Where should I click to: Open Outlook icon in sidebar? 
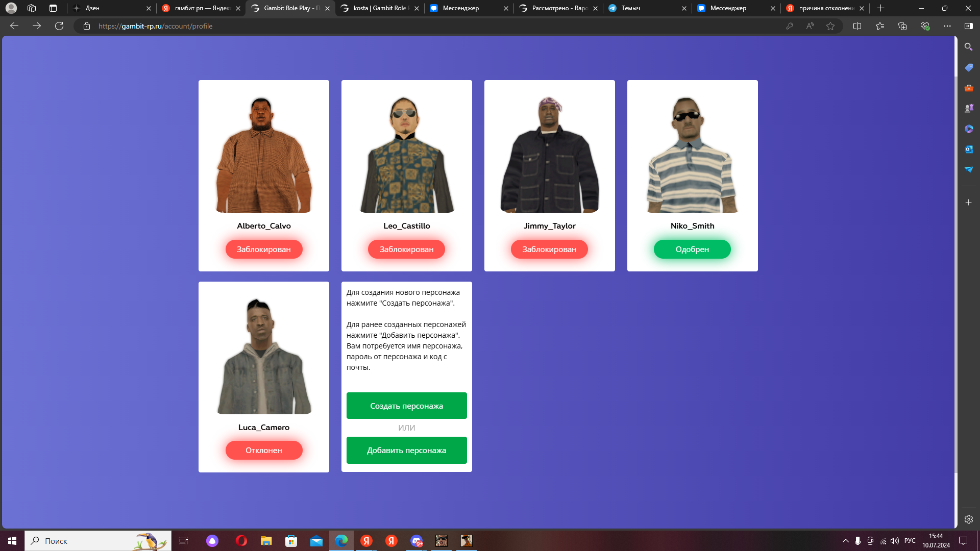coord(968,149)
